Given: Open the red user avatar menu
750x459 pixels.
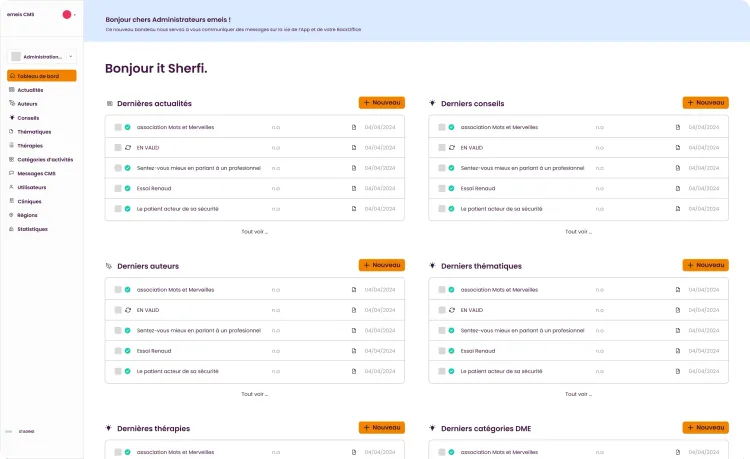Looking at the screenshot, I should point(69,14).
